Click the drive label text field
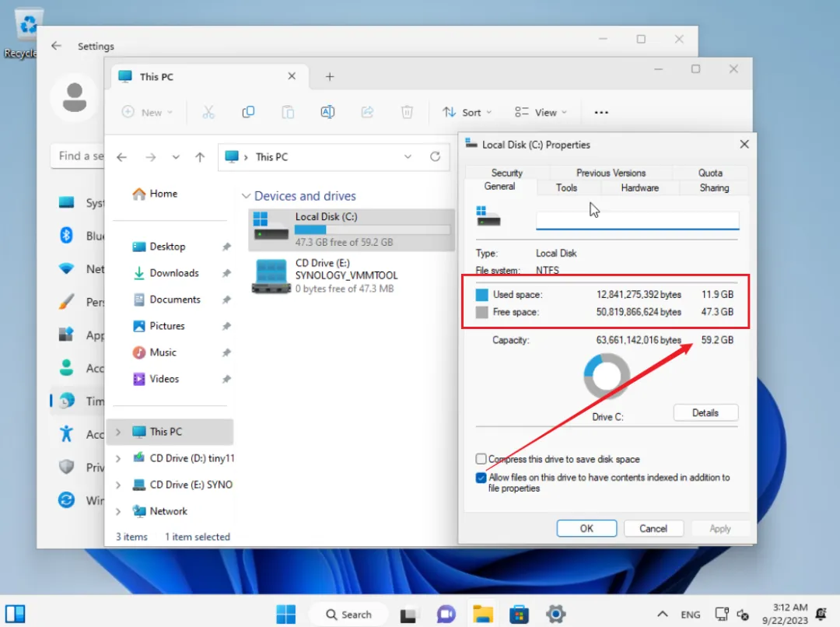This screenshot has height=627, width=840. [x=637, y=220]
